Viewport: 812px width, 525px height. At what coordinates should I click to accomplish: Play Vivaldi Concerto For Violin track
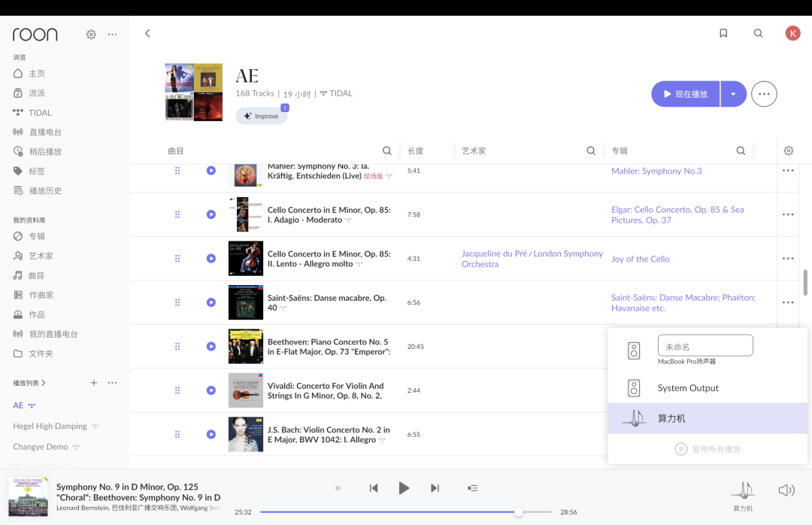click(211, 390)
